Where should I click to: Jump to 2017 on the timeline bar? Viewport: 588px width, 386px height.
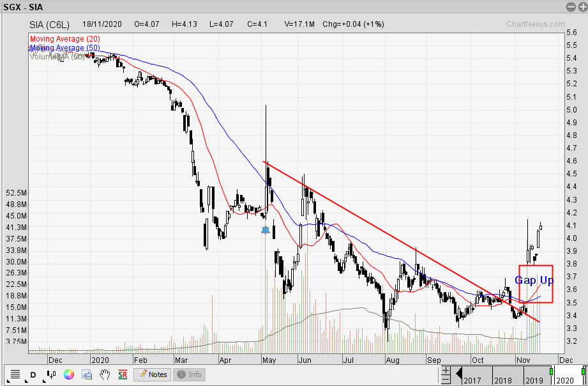coord(472,380)
